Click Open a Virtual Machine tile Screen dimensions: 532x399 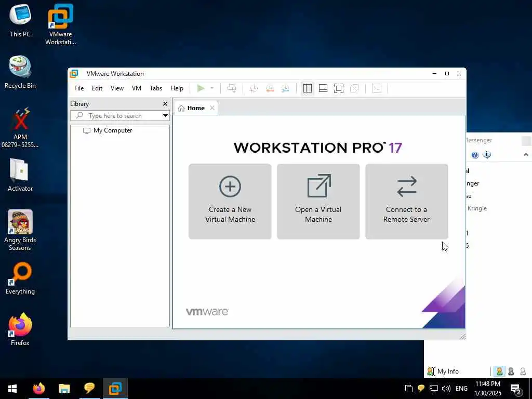[x=318, y=202]
